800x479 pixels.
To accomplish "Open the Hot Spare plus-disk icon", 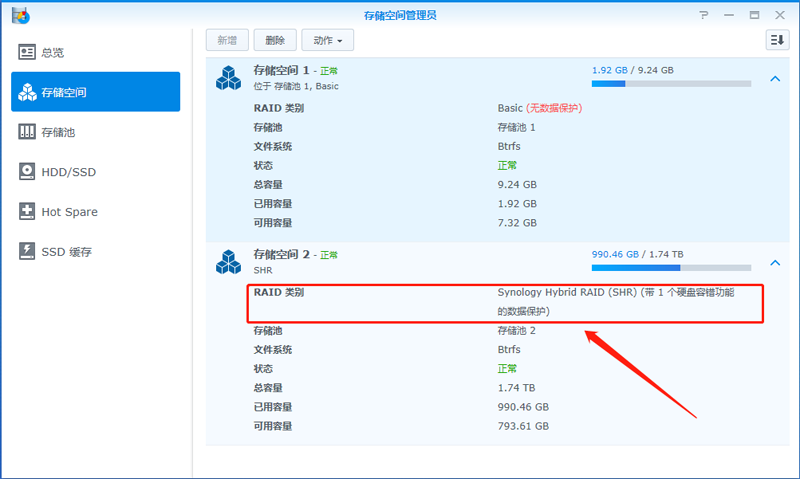I will [27, 211].
